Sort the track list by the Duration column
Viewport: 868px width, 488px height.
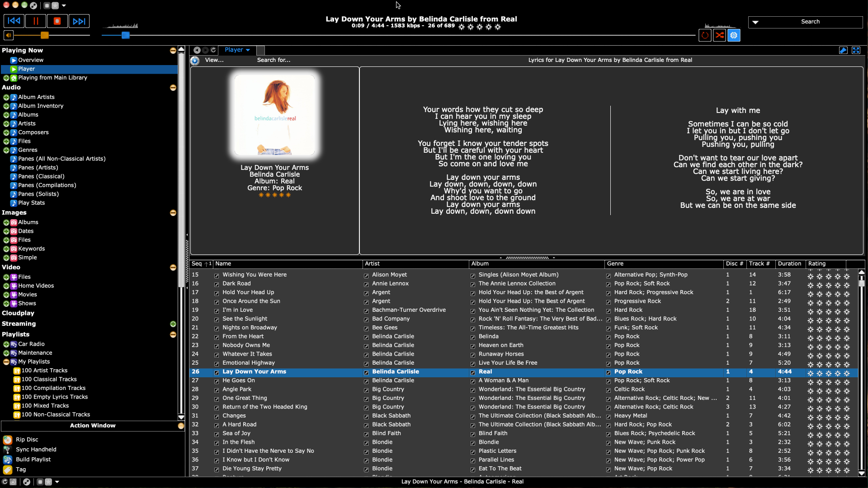(x=789, y=264)
